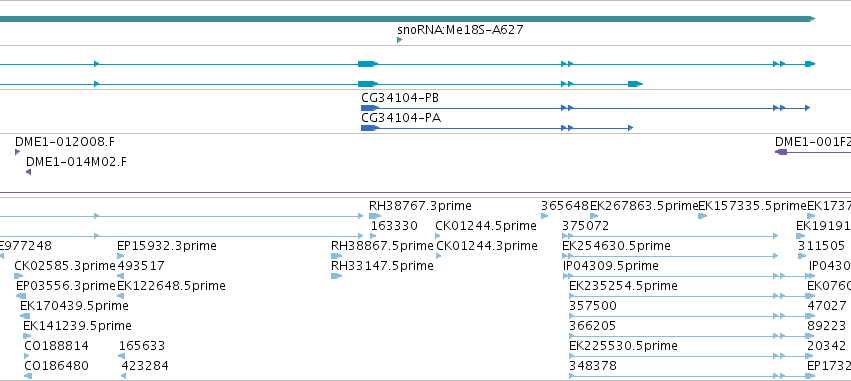Select the small snoRNA:Me18S-A627 arrow glyph

click(x=400, y=40)
